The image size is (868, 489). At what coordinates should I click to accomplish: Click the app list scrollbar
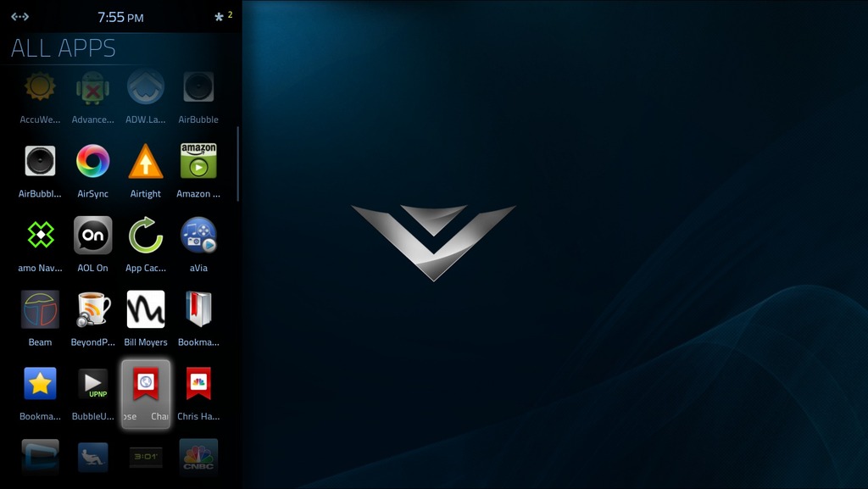click(x=238, y=164)
